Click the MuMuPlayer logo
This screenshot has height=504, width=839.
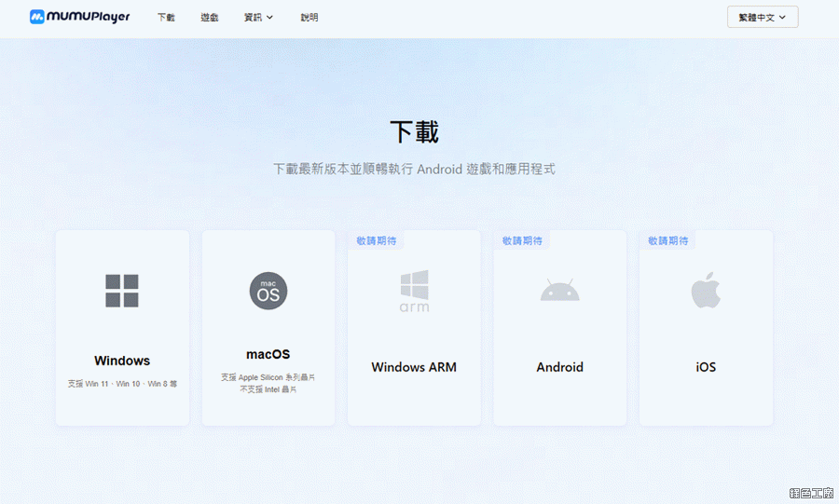coord(80,17)
